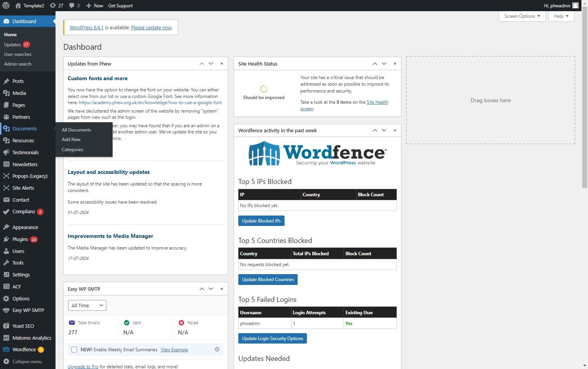Toggle the Easy WP SMTP panel
The image size is (588, 369).
click(222, 289)
